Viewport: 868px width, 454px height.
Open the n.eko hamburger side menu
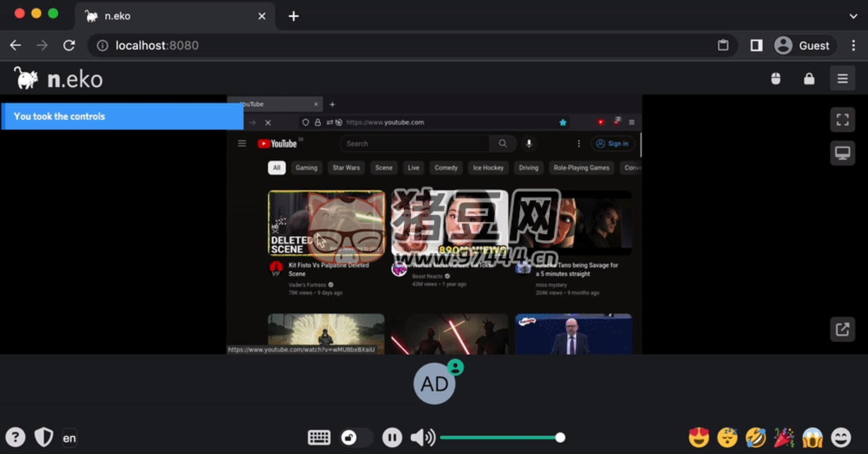pyautogui.click(x=842, y=79)
